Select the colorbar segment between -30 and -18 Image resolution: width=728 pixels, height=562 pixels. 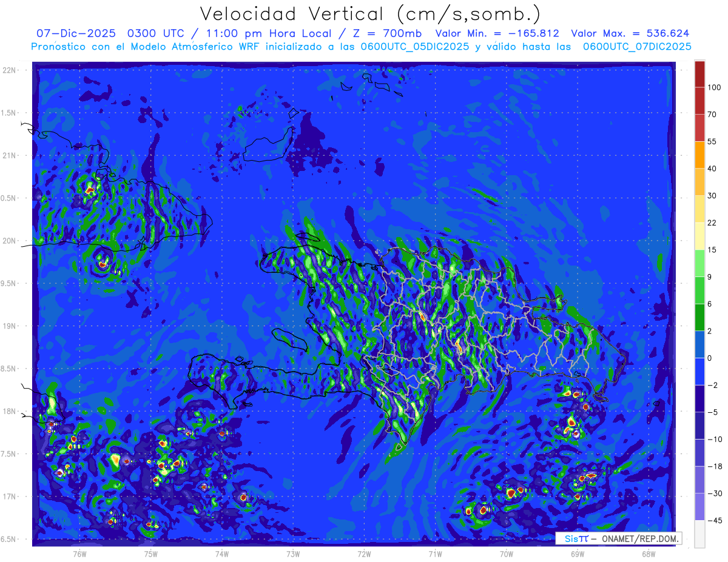pyautogui.click(x=699, y=480)
